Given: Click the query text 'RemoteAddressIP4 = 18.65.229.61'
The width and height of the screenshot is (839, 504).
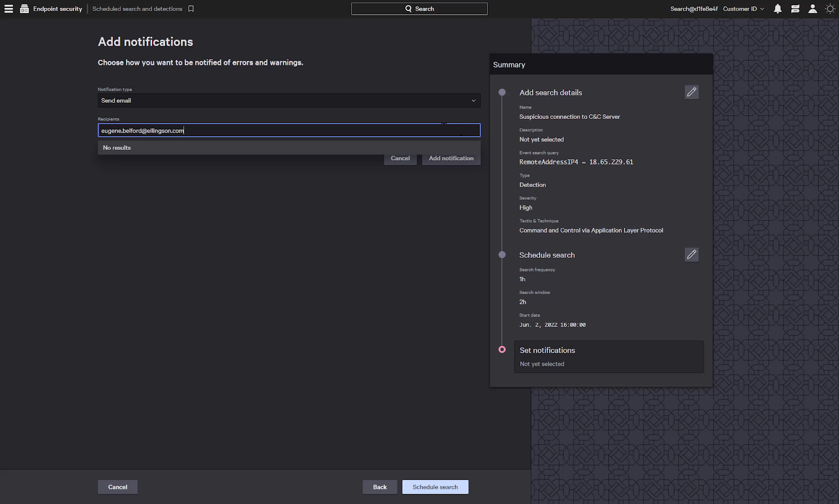Looking at the screenshot, I should tap(576, 162).
